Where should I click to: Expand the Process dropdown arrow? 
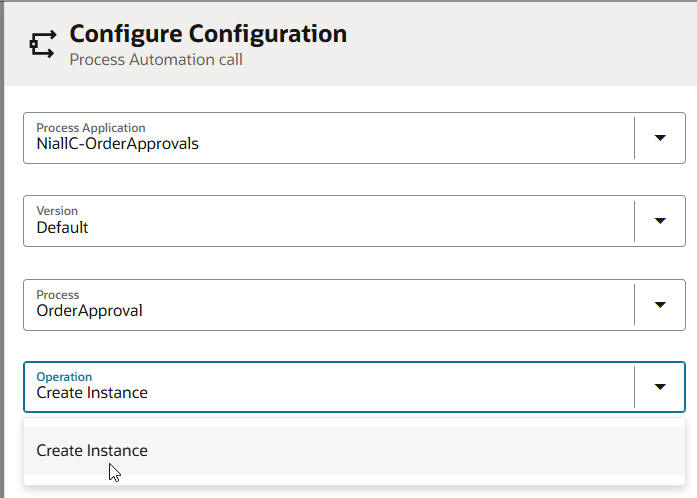coord(660,304)
